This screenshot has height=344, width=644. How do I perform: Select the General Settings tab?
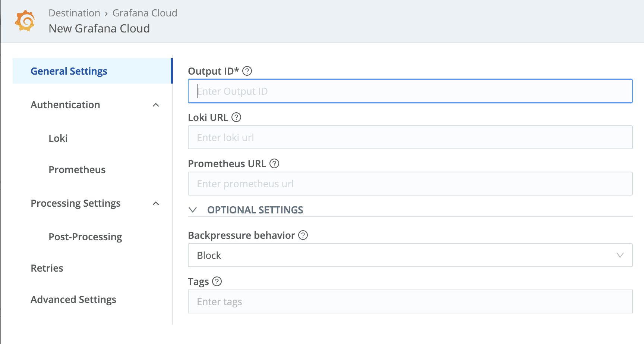[69, 71]
